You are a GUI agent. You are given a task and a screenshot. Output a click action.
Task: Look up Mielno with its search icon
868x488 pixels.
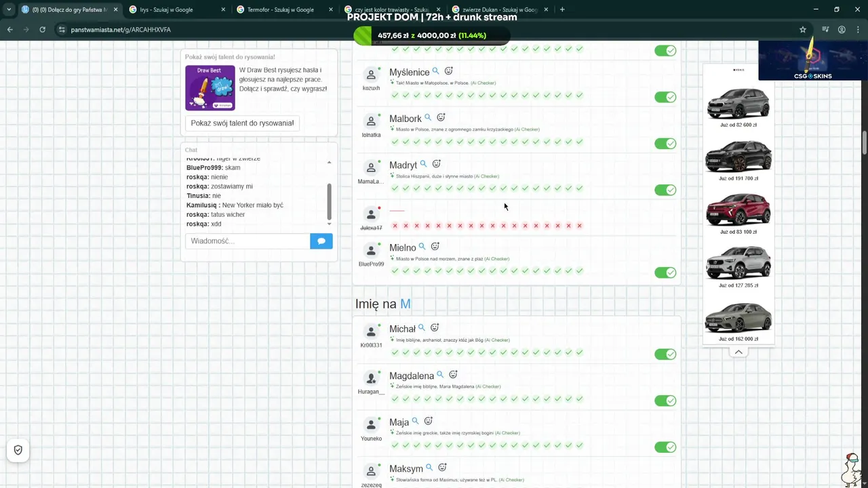422,247
